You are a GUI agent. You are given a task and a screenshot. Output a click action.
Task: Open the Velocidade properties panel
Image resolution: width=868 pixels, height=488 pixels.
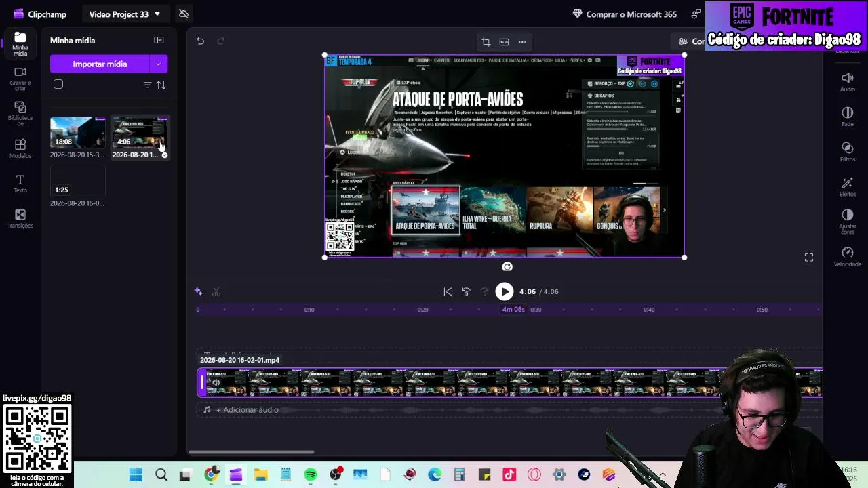(x=848, y=257)
